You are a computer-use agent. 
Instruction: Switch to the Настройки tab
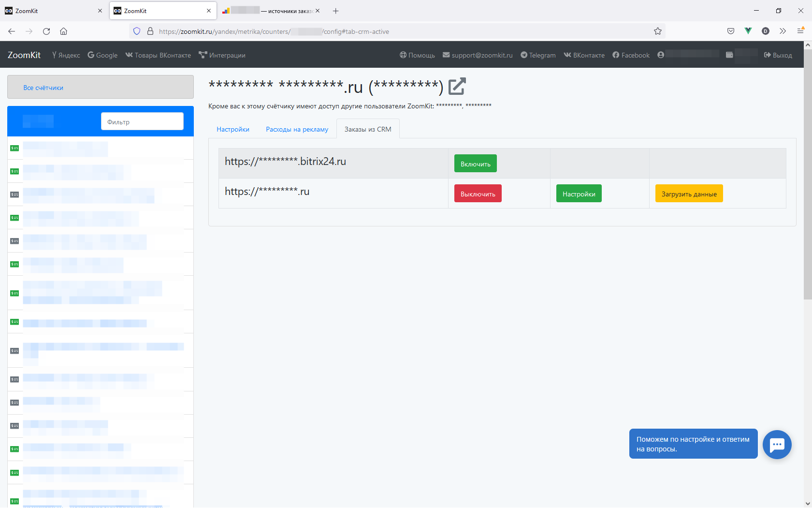[233, 129]
